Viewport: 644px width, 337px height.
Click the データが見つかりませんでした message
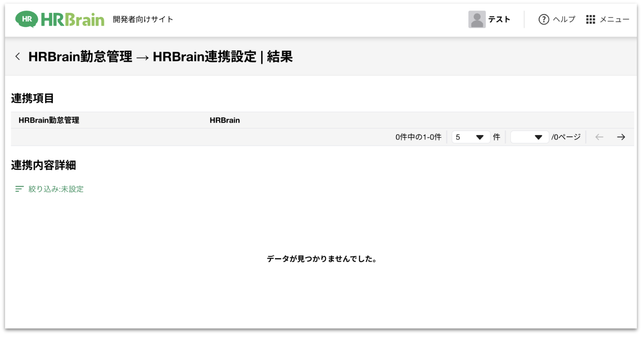322,259
